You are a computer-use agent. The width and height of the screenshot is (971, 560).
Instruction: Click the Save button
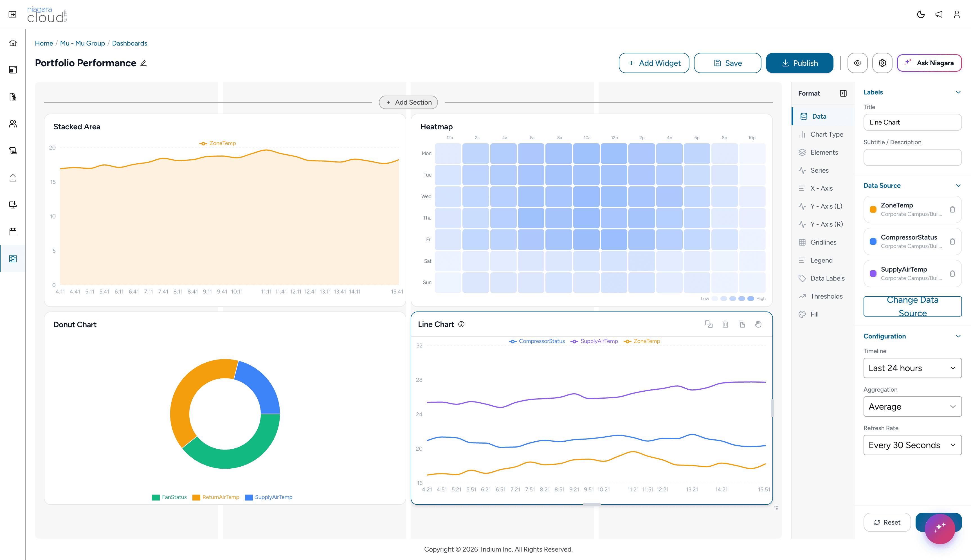(727, 63)
